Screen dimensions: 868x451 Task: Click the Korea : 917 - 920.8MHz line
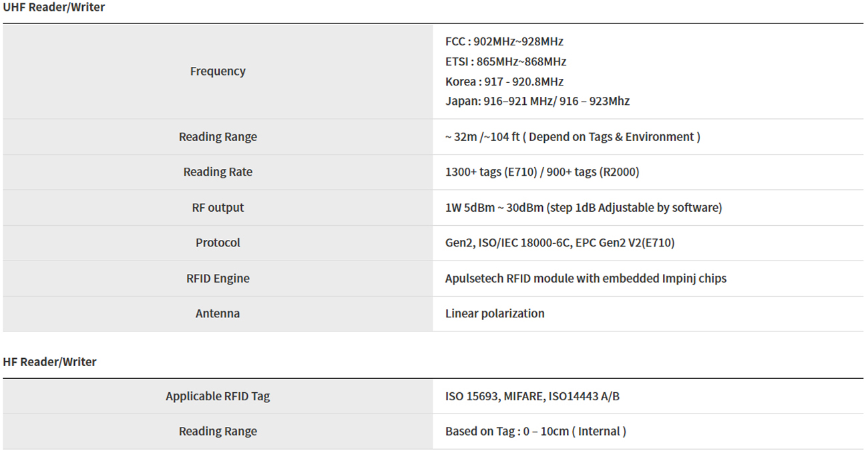pos(504,82)
